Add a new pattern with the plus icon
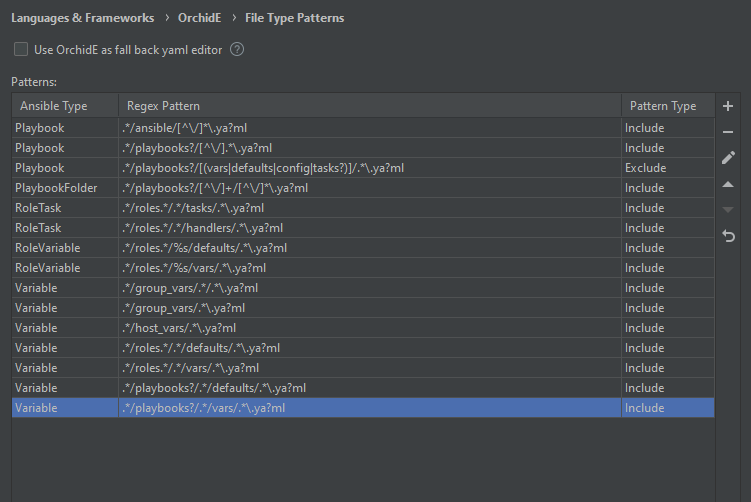This screenshot has width=751, height=502. click(728, 106)
